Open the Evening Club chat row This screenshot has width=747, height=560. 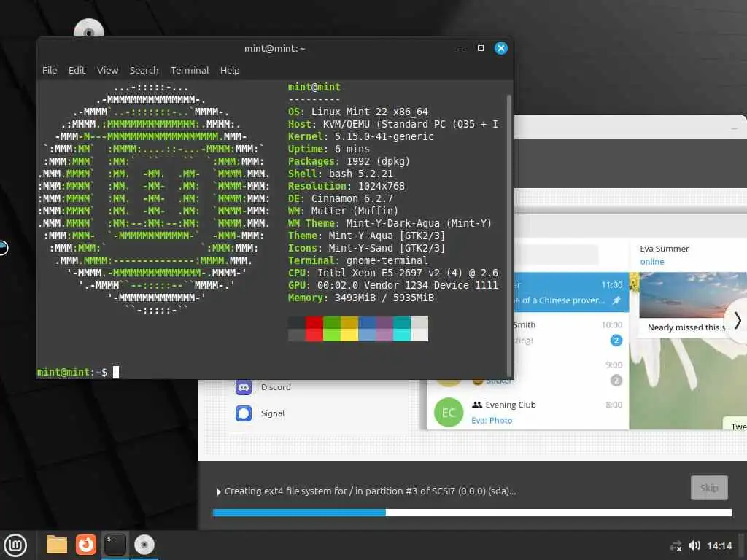(x=528, y=413)
